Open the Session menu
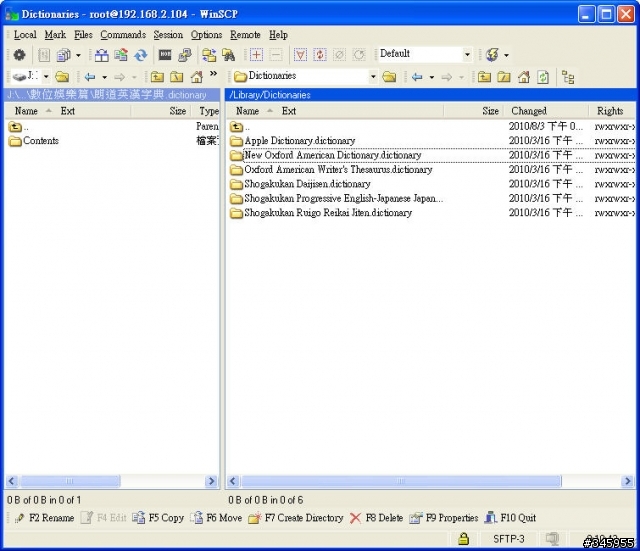Screen dimensions: 640x551 [168, 35]
